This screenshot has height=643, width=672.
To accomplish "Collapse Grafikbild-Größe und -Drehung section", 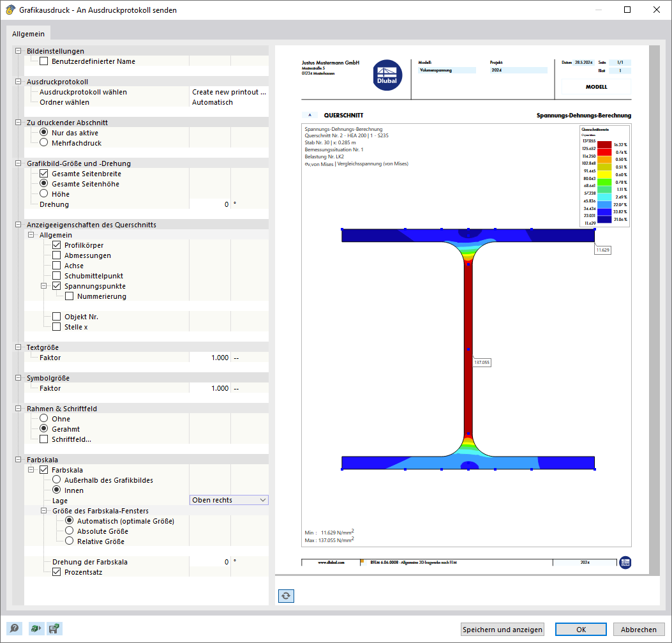I will pyautogui.click(x=18, y=163).
